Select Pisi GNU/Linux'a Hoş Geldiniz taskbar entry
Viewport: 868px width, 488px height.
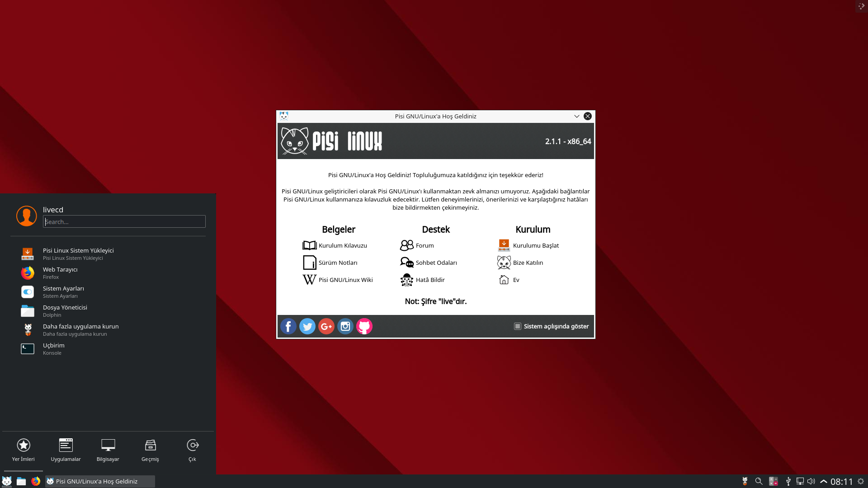(x=100, y=481)
